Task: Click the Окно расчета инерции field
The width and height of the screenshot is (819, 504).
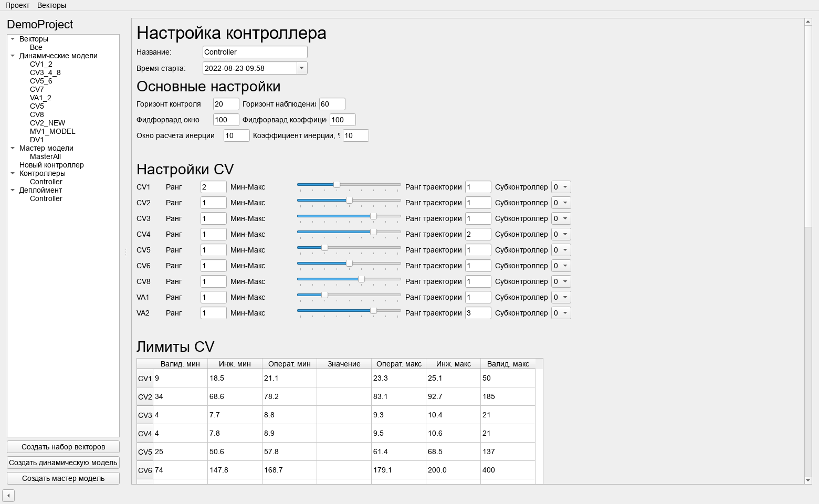Action: 237,135
